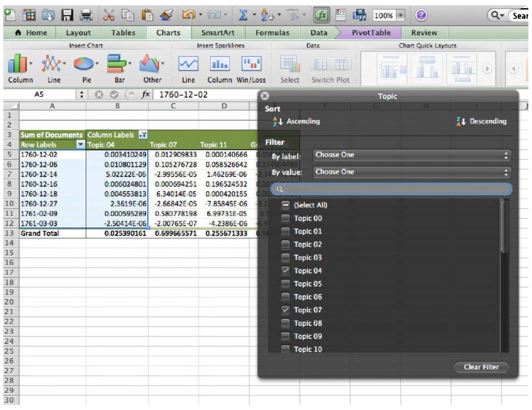This screenshot has width=532, height=410.
Task: Insert a Pie chart
Action: (86, 69)
